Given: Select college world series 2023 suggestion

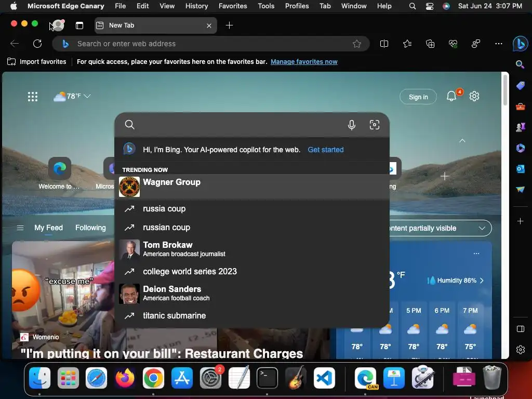Looking at the screenshot, I should [252, 271].
